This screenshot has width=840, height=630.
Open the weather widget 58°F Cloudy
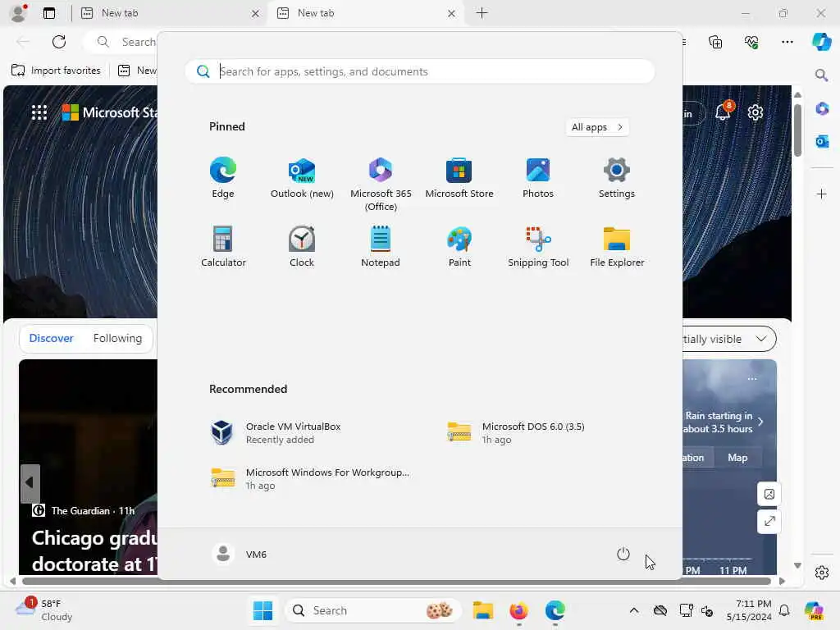pos(44,610)
